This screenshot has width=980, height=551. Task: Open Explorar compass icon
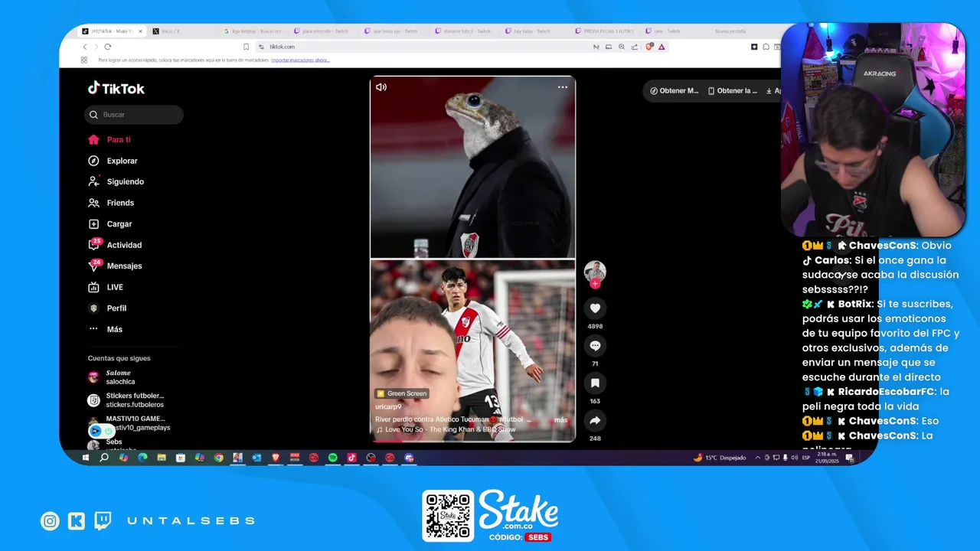tap(93, 161)
